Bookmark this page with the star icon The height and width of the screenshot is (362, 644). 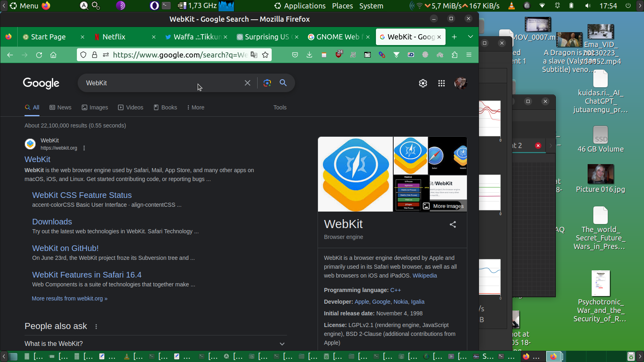coord(265,55)
